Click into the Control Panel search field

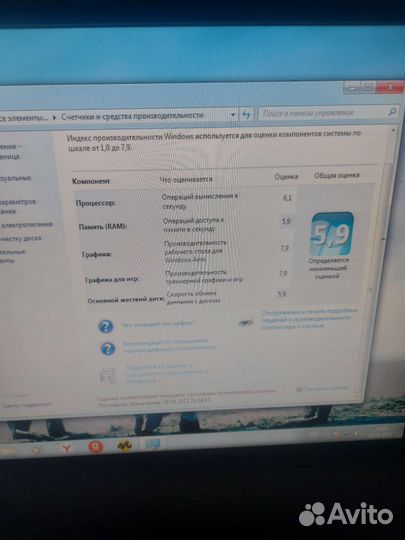point(324,112)
